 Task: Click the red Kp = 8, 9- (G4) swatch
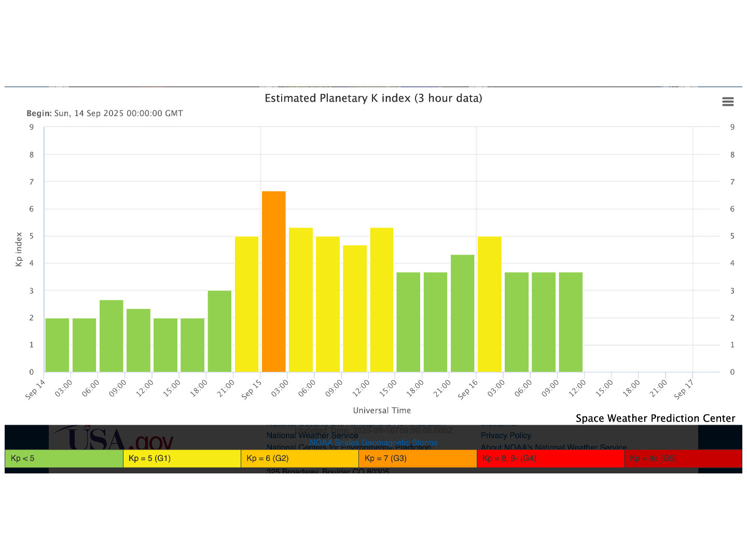(x=550, y=458)
